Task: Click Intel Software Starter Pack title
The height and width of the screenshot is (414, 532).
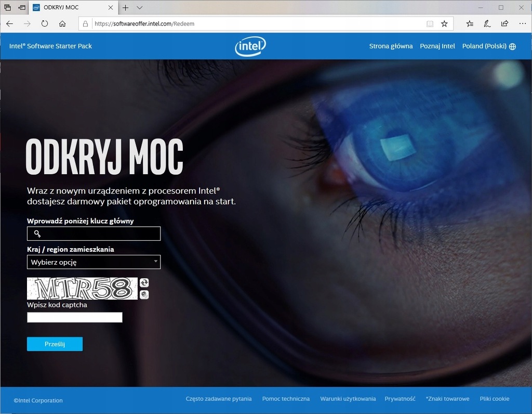Action: click(x=50, y=46)
